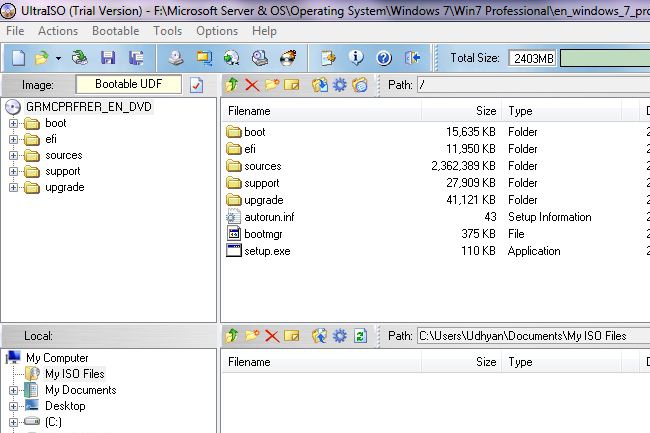Click the document-with-arrow toolbar icon
Screen dimensions: 650x433
click(328, 58)
